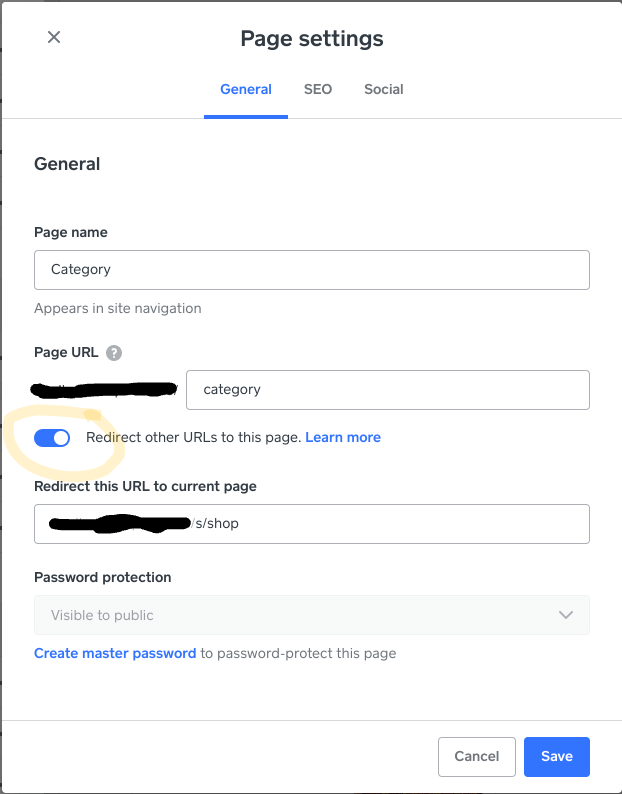Click the Page URL slug field

(387, 390)
